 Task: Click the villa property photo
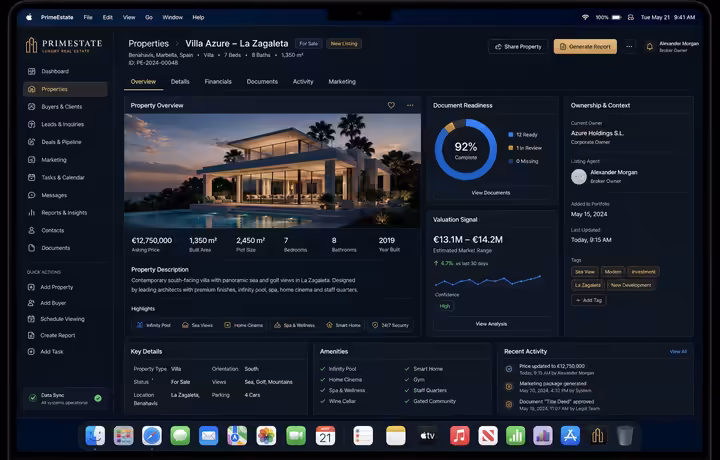click(272, 171)
